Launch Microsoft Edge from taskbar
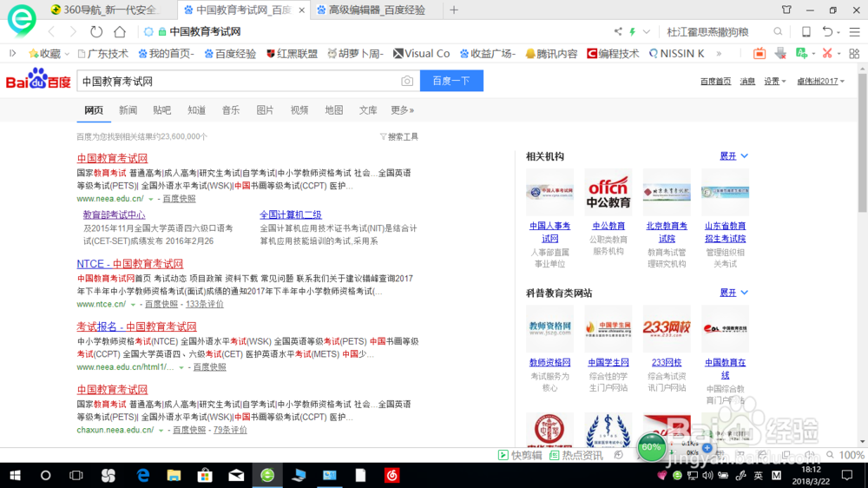 pyautogui.click(x=143, y=475)
